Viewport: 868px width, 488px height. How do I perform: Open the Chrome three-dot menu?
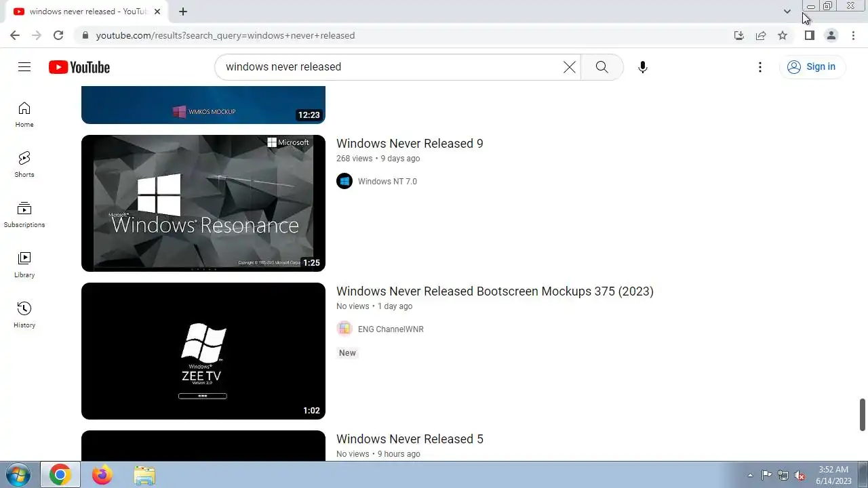(x=853, y=35)
